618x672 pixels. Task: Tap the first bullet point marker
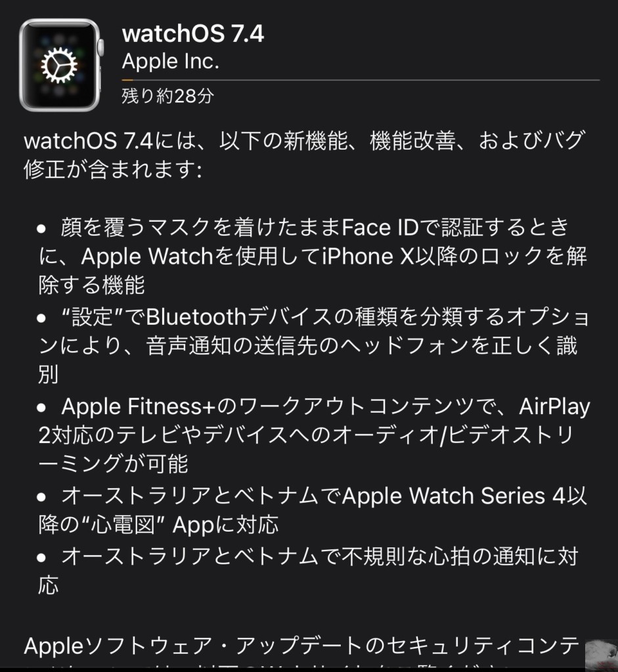(41, 228)
